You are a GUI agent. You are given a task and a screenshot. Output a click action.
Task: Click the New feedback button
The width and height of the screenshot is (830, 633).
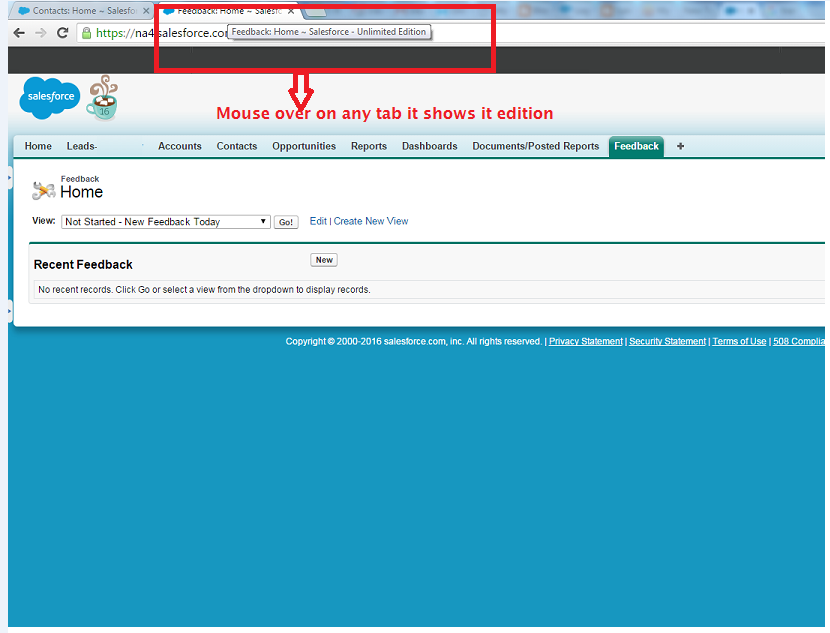324,260
